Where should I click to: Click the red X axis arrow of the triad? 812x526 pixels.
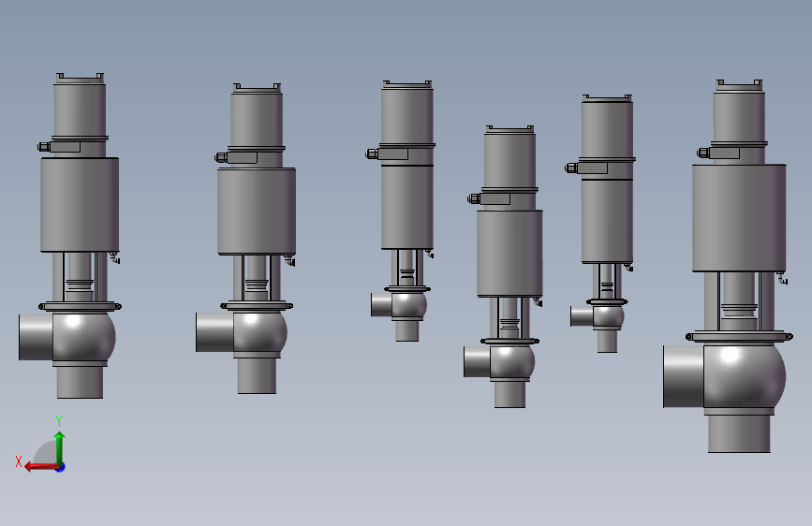[x=41, y=467]
